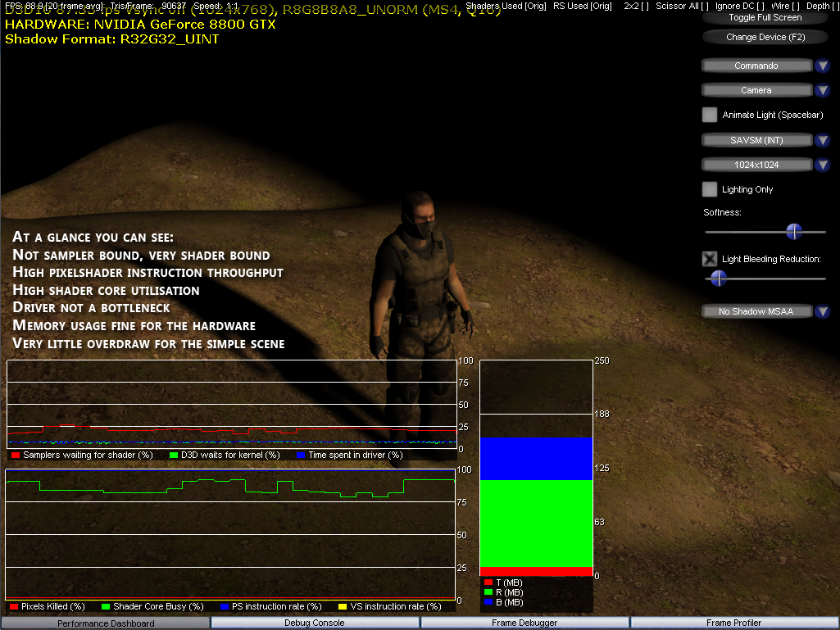The height and width of the screenshot is (630, 840).
Task: Click the Speed: 1:1 readout
Action: tap(216, 6)
